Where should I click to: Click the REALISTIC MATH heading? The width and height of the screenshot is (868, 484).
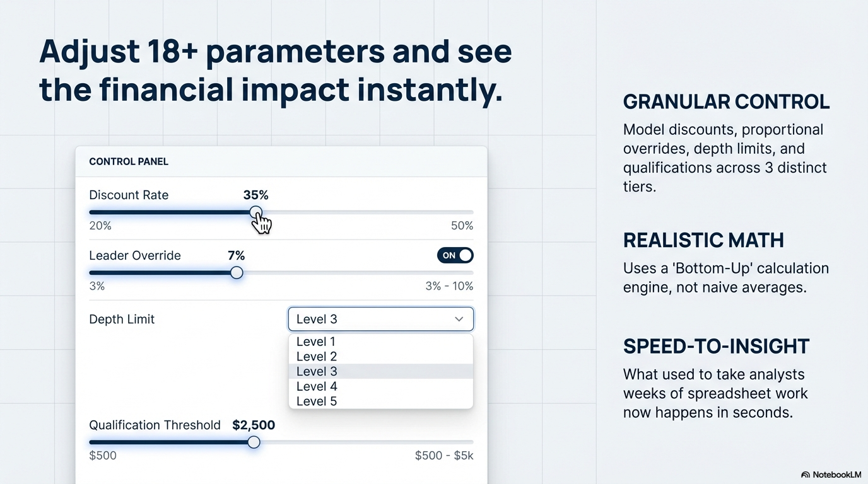(704, 240)
